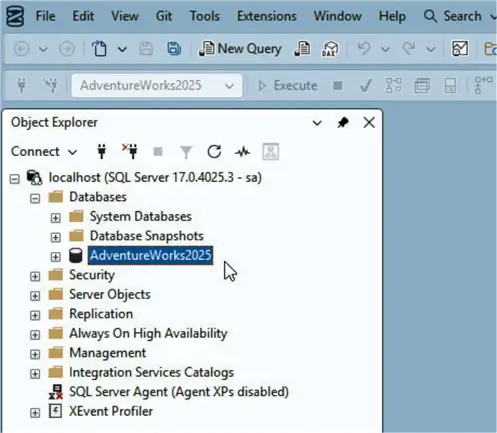
Task: Click the Connect plug icon in query toolbar
Action: click(22, 85)
